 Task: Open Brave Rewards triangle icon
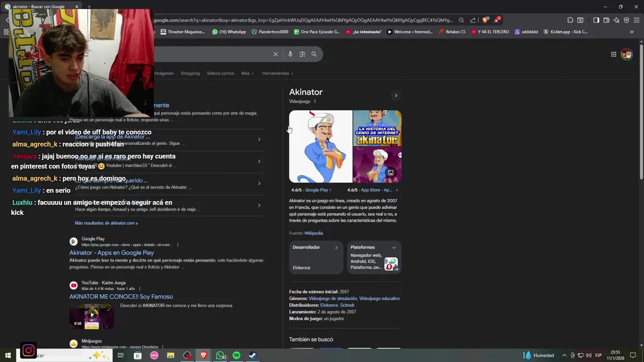point(498,20)
